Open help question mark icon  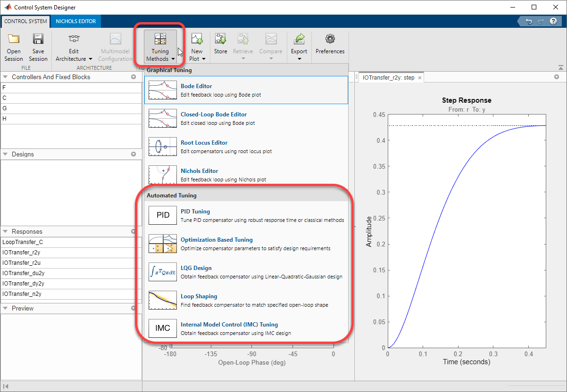click(x=553, y=22)
